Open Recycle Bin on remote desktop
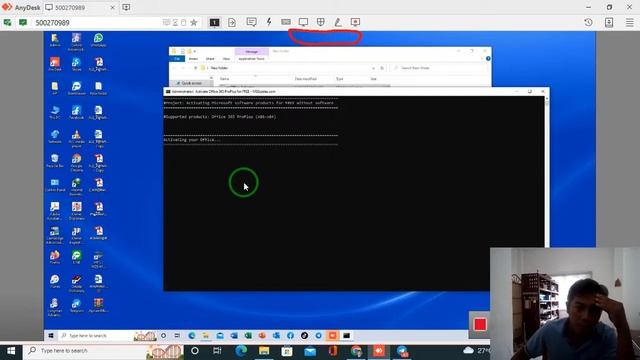 coord(55,160)
